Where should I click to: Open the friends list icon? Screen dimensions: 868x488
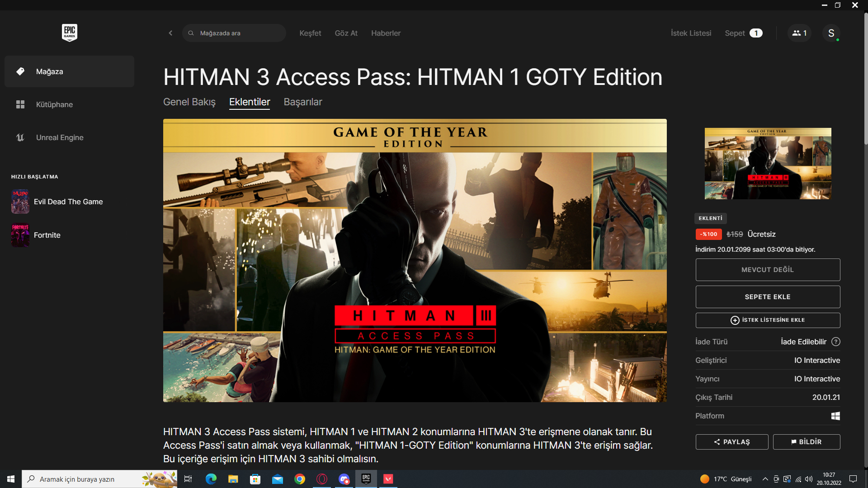pyautogui.click(x=799, y=33)
